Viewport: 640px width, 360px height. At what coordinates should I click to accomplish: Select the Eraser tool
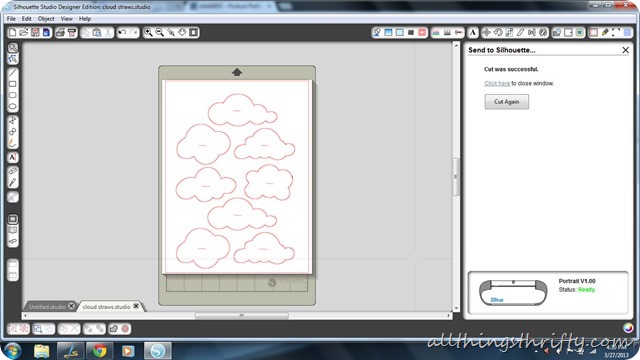pyautogui.click(x=13, y=171)
